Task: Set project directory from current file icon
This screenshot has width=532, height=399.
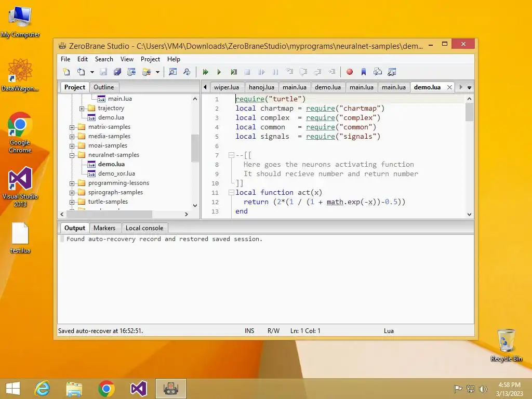Action: [131, 72]
